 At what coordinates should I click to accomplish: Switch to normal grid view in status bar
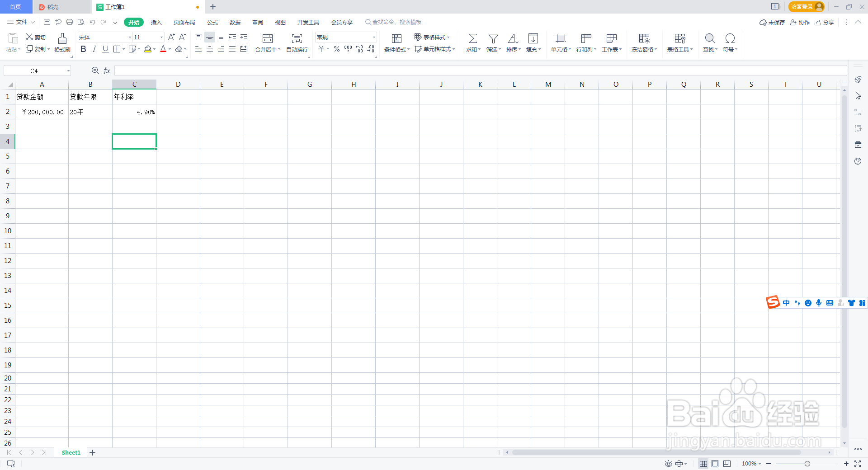(703, 464)
